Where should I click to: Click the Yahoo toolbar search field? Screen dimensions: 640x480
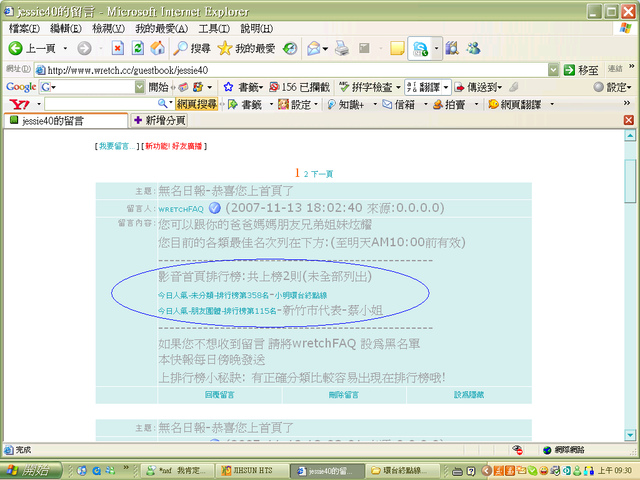[100, 104]
